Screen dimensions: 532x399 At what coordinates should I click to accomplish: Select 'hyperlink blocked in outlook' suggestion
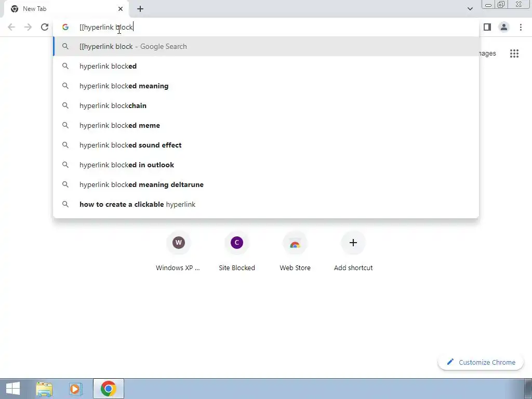[266, 165]
